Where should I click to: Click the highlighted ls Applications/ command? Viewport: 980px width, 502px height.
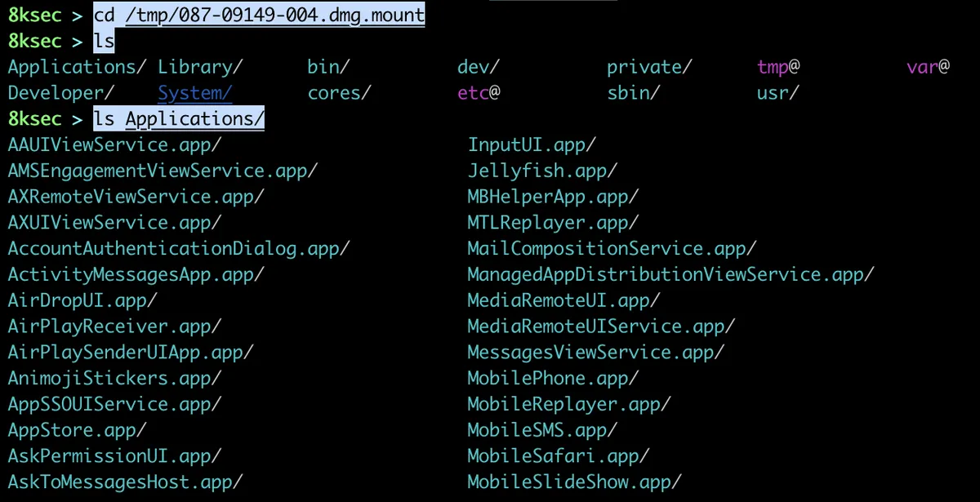(x=179, y=119)
